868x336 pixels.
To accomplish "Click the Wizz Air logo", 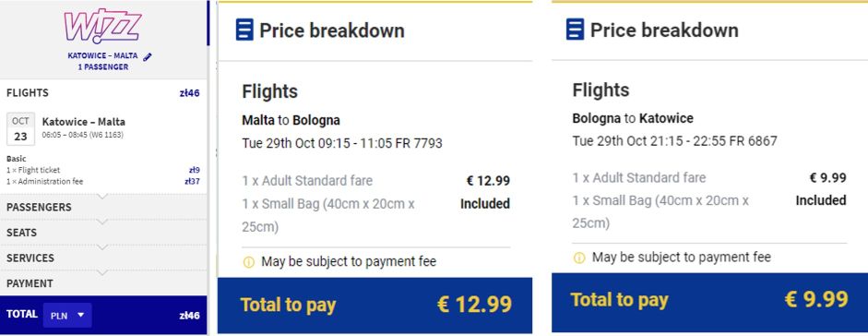I will [x=103, y=27].
